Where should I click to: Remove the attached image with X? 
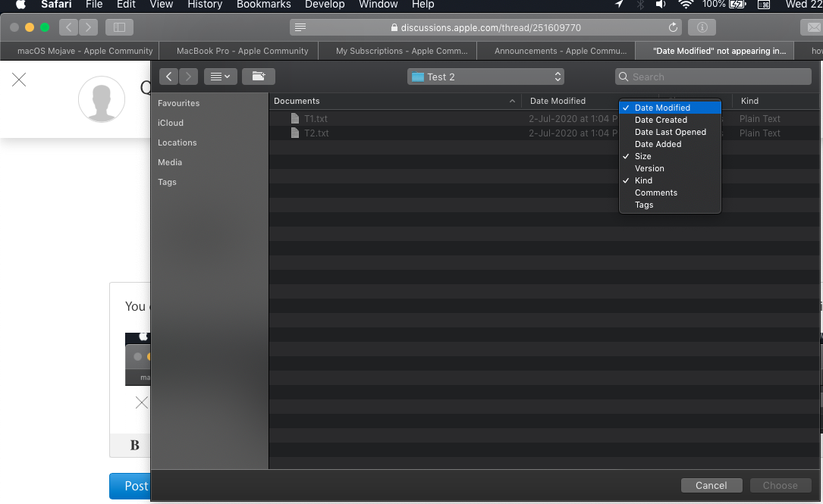click(142, 402)
